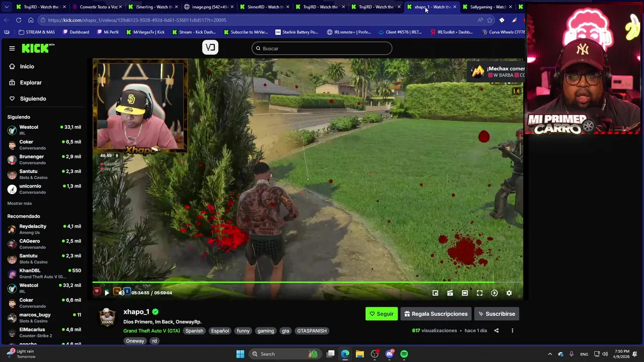Open File Explorer from the taskbar
The image size is (644, 362).
[360, 354]
